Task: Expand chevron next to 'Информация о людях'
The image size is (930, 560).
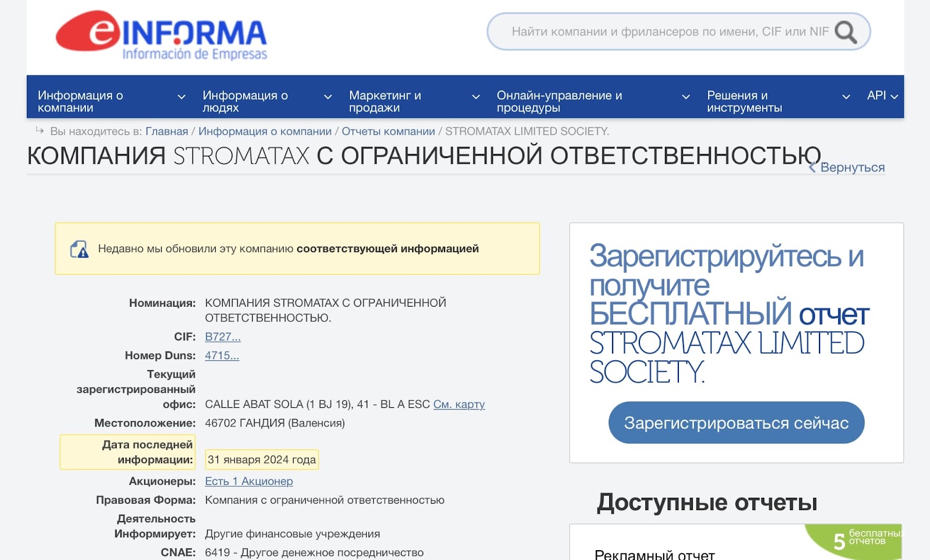Action: click(x=328, y=96)
